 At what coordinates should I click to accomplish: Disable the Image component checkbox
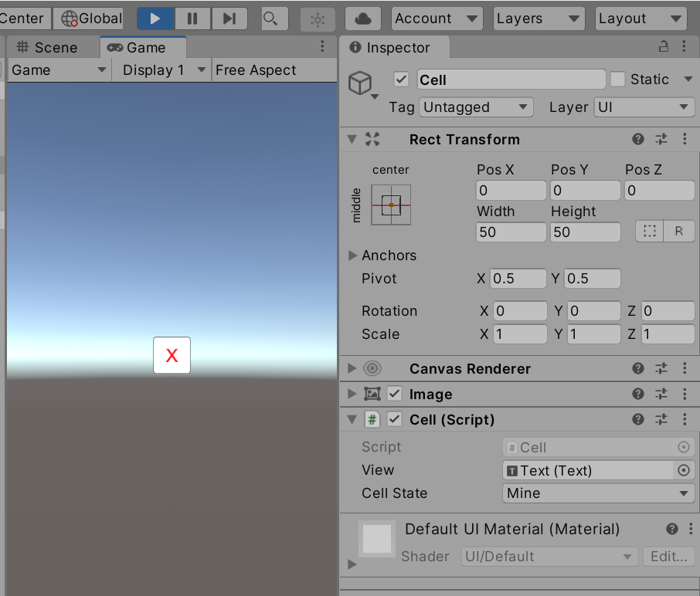tap(395, 394)
